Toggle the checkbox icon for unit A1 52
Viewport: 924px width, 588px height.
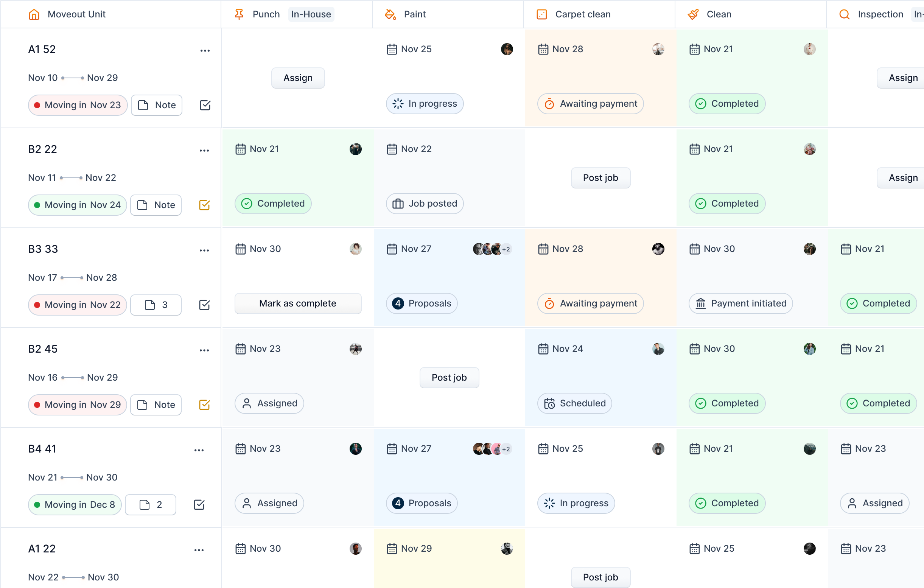coord(205,105)
